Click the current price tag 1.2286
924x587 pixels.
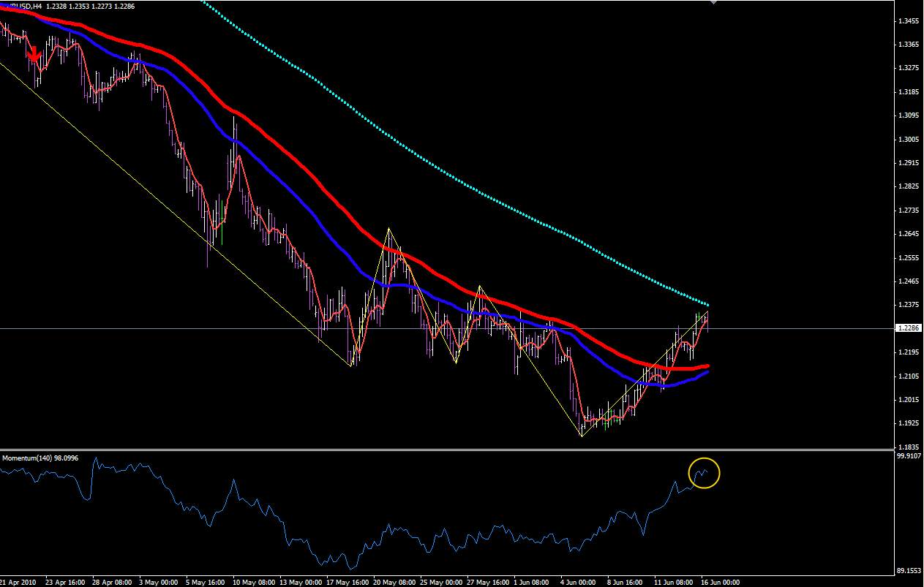[909, 328]
